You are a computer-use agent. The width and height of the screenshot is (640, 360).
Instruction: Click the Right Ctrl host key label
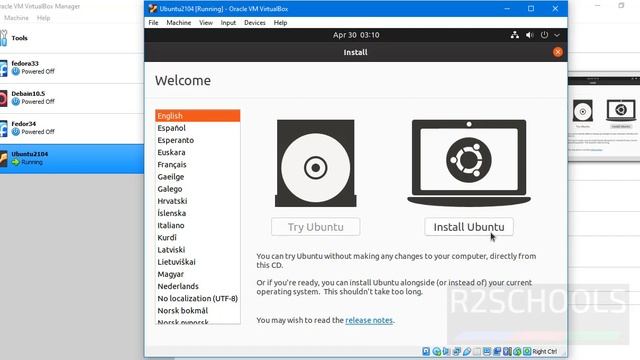[x=544, y=351]
